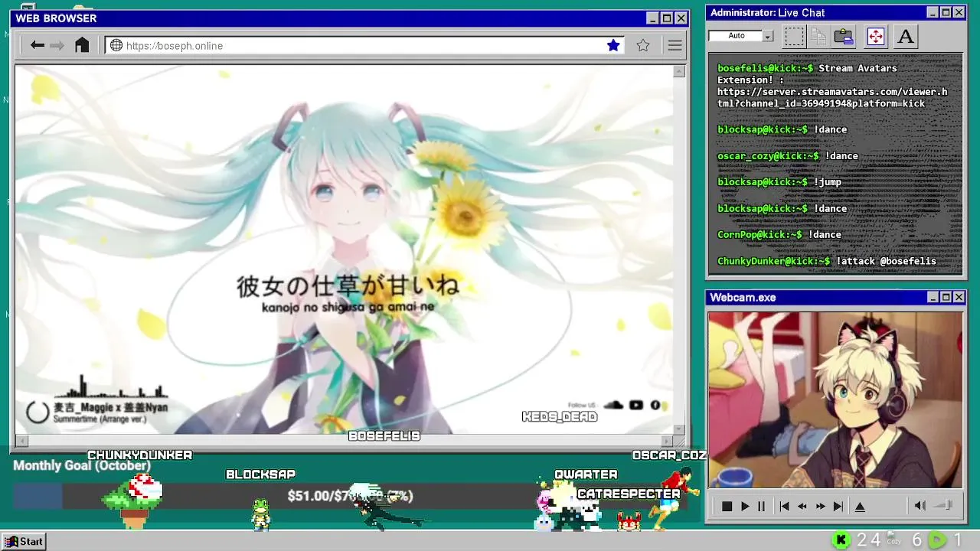Image resolution: width=980 pixels, height=551 pixels.
Task: Click the paste clipboard icon in Live Chat
Action: (x=844, y=36)
